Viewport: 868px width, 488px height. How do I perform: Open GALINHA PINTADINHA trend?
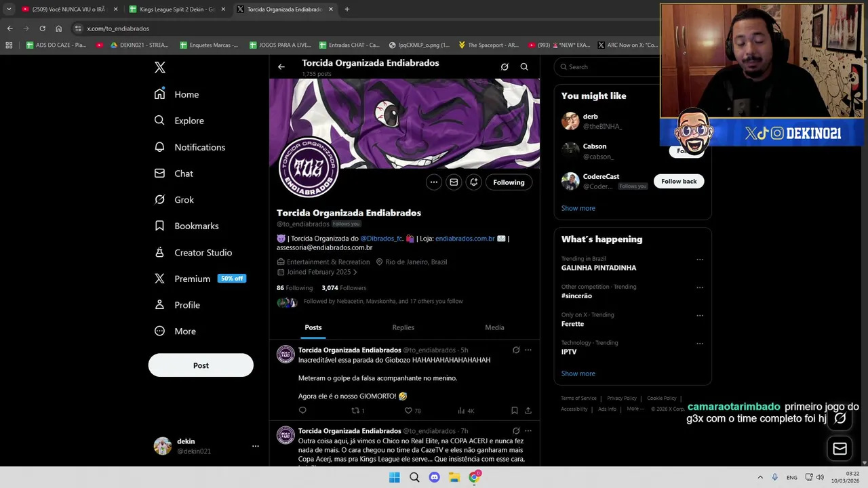coord(599,268)
